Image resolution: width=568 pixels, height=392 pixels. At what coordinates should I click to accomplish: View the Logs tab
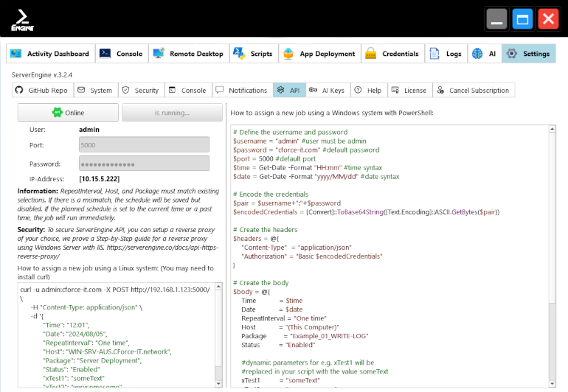click(x=446, y=54)
